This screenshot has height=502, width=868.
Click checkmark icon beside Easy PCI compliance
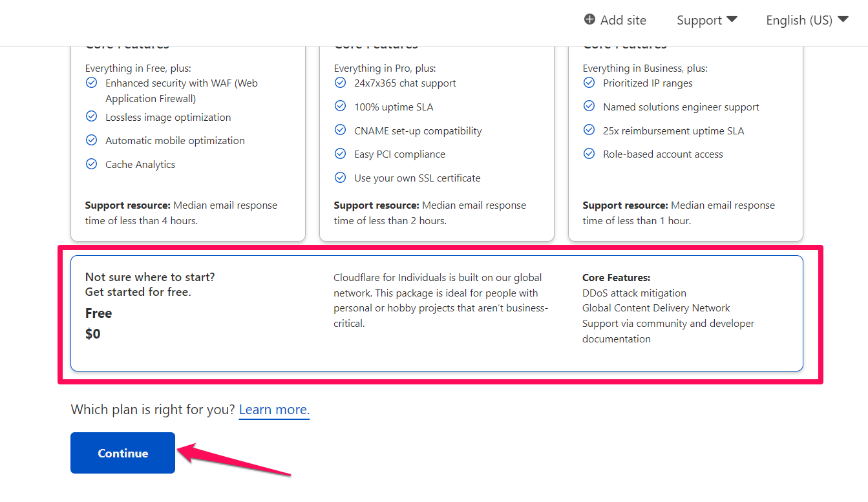341,153
